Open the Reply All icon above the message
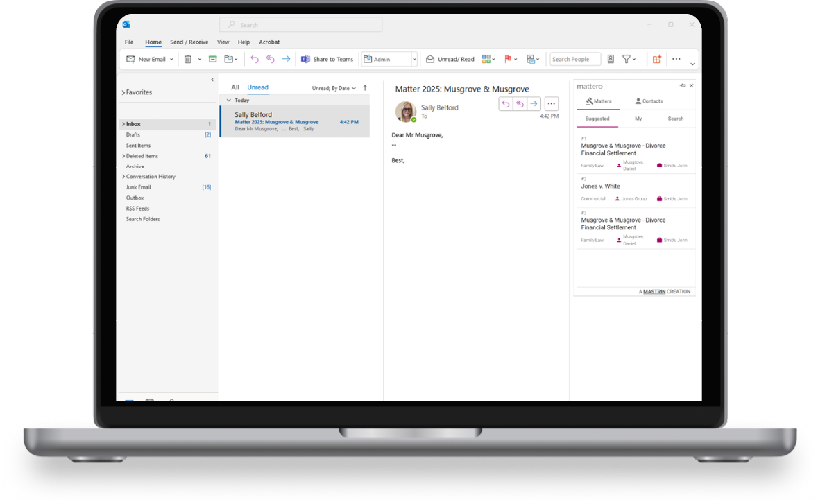This screenshot has height=504, width=818. pyautogui.click(x=520, y=103)
